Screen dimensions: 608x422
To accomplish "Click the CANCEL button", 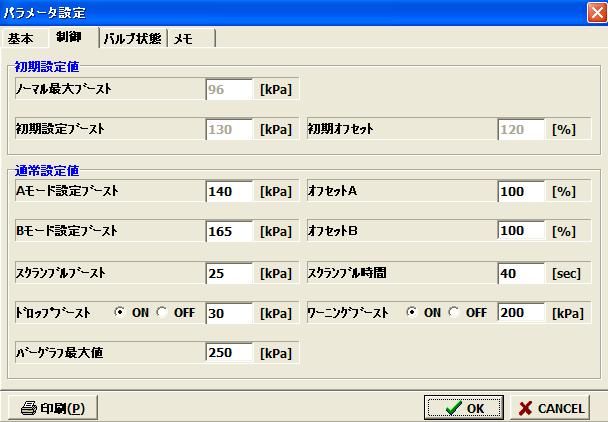I will [550, 408].
